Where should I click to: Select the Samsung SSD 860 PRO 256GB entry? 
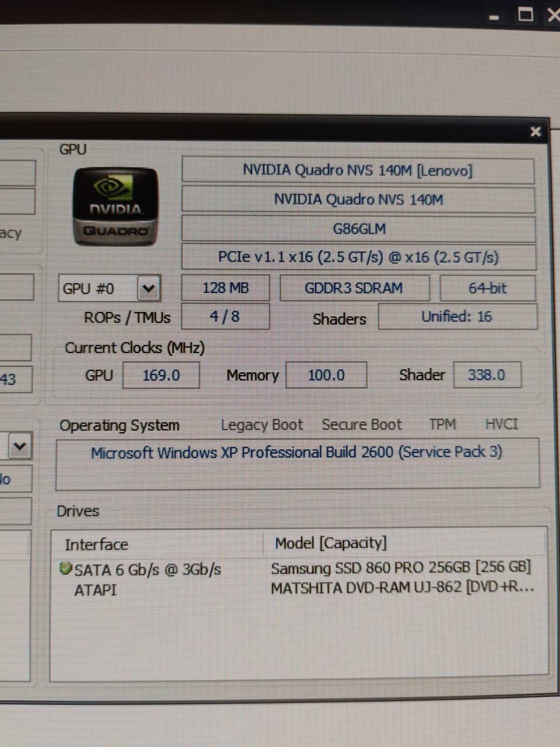(401, 568)
